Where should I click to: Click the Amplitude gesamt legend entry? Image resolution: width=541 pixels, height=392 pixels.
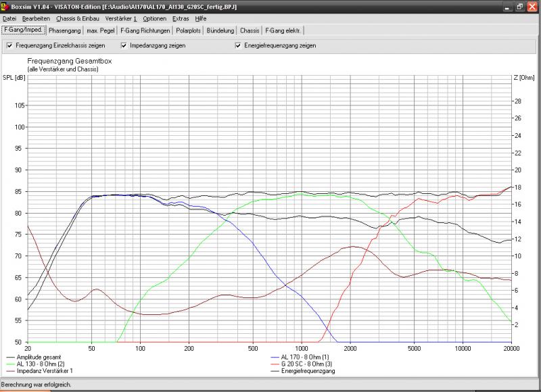[34, 357]
